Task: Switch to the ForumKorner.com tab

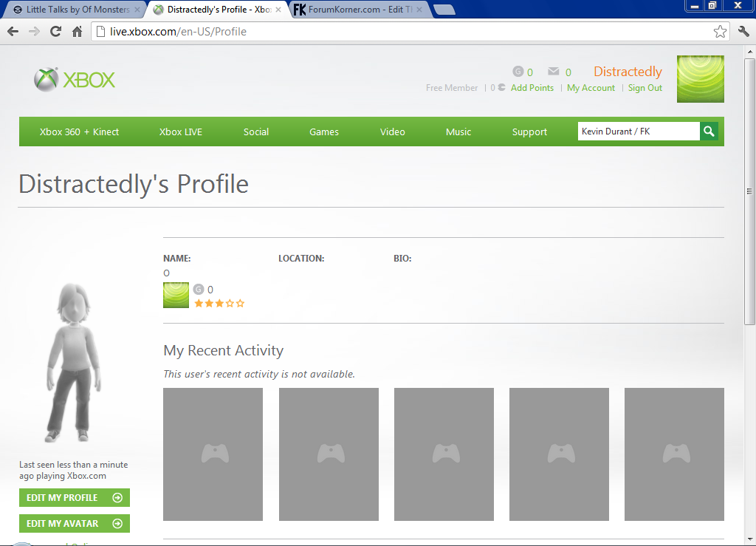Action: coord(360,10)
